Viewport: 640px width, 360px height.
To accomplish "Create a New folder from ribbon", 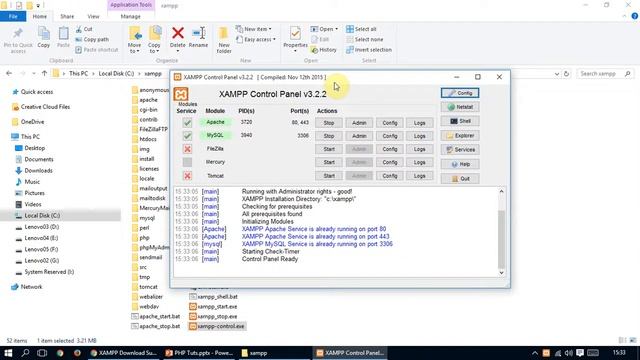I will (224, 40).
